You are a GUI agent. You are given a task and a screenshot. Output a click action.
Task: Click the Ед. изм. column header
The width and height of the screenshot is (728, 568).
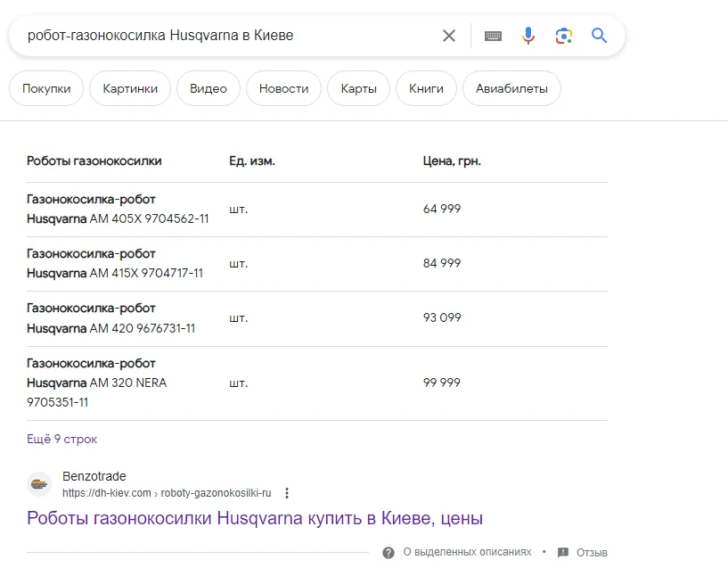[252, 161]
